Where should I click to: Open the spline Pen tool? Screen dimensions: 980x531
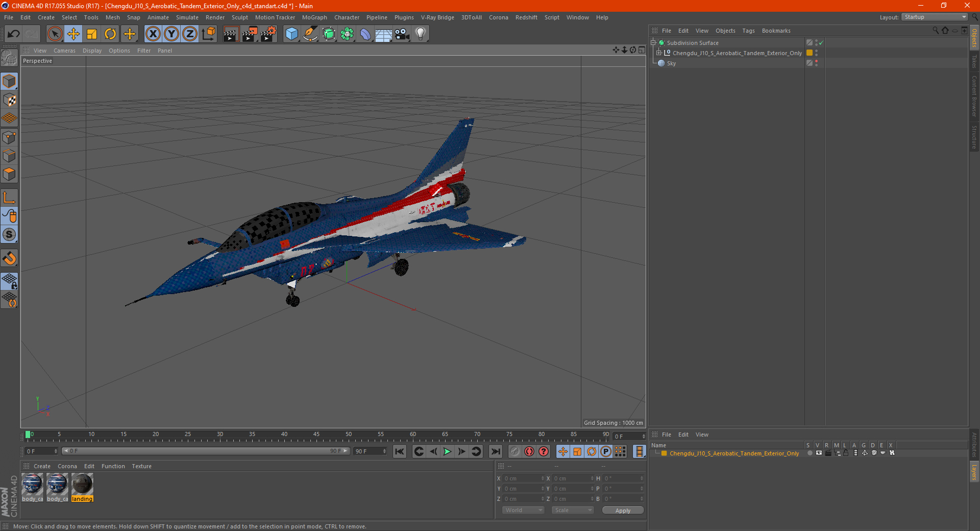click(310, 34)
